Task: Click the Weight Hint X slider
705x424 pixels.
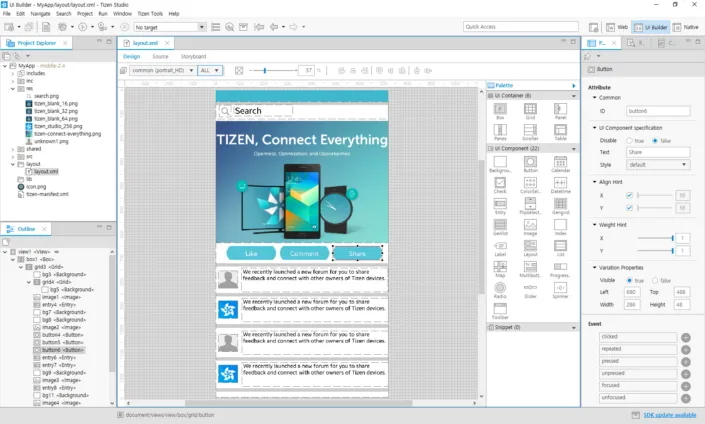Action: click(655, 238)
